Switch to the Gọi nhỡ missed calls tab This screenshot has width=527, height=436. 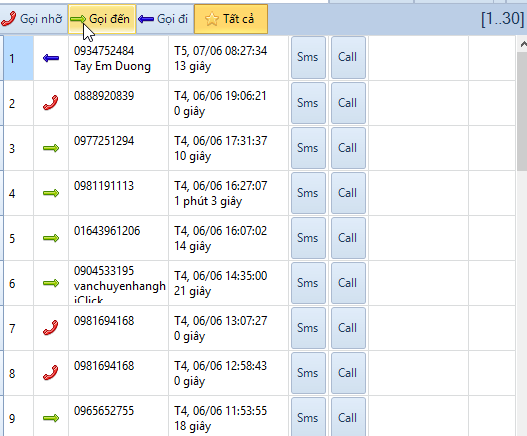33,19
